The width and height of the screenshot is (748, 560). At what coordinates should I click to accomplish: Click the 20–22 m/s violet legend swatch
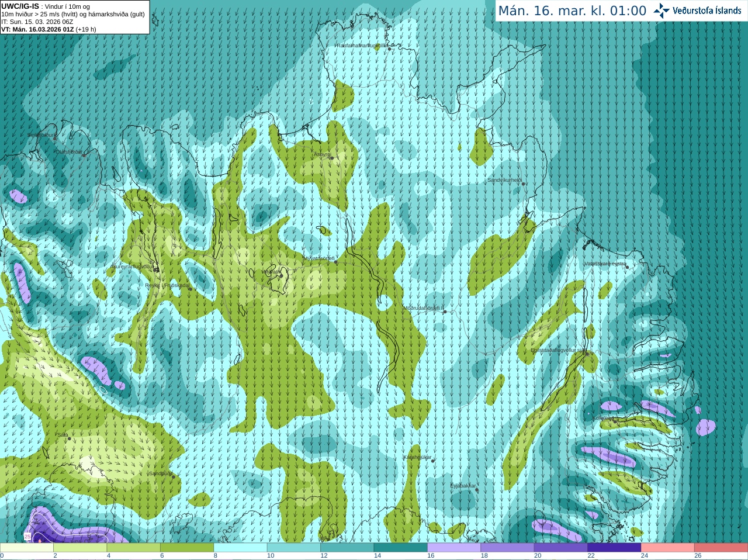[561, 547]
